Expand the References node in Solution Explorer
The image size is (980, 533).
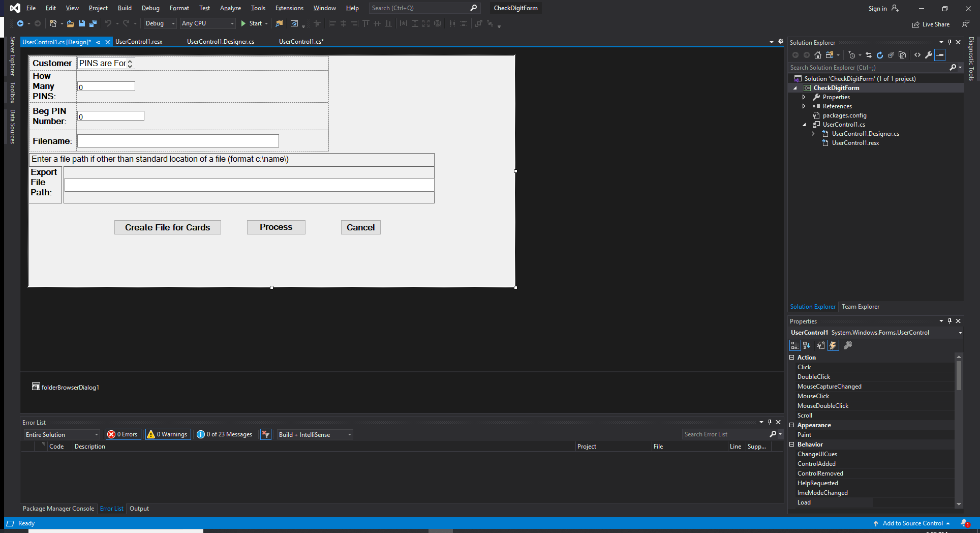pos(805,106)
